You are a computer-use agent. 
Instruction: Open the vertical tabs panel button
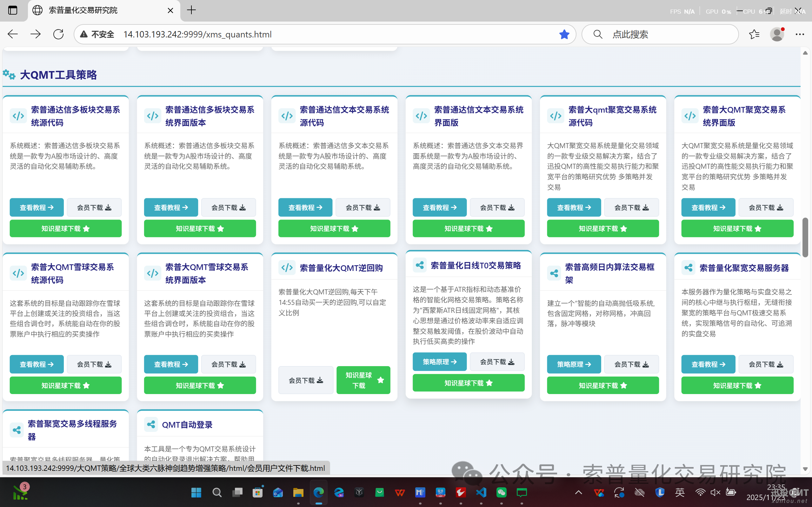(13, 10)
